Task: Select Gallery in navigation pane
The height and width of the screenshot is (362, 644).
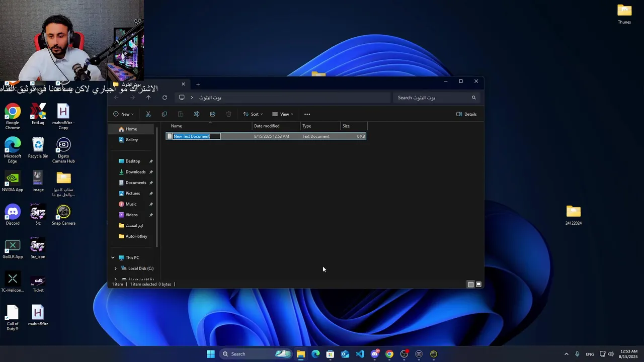Action: 132,140
